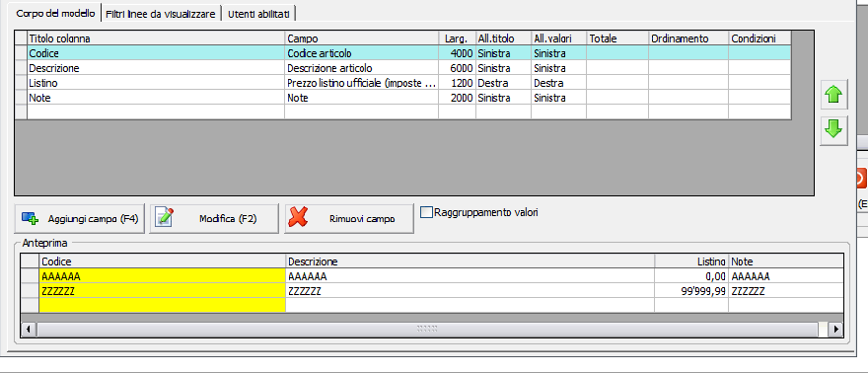Viewport: 868px width, 373px height.
Task: Select the Note row title cell
Action: (156, 98)
